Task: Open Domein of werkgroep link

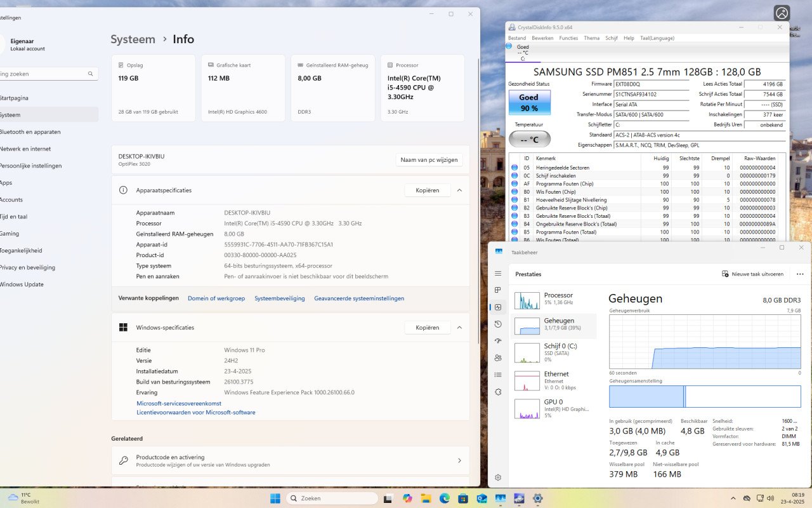Action: coord(216,298)
